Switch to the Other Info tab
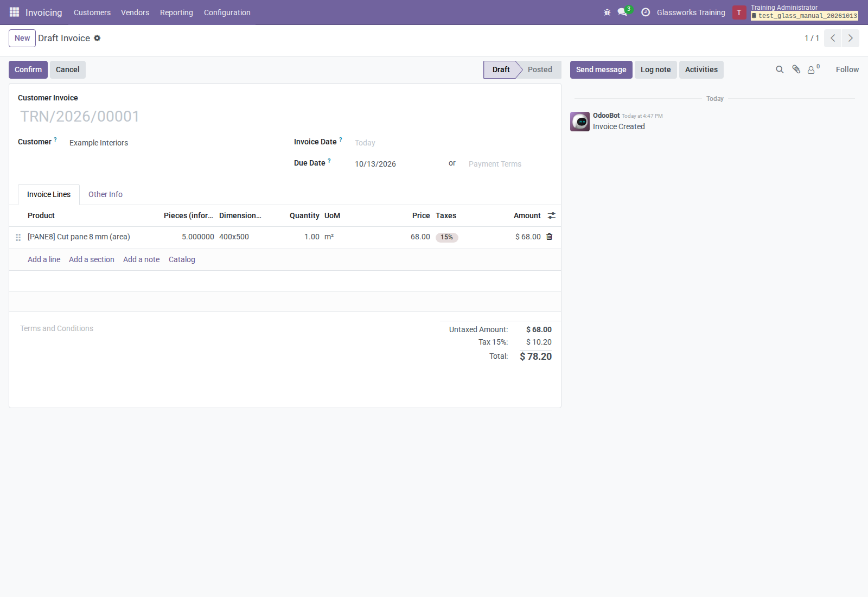This screenshot has width=868, height=597. click(x=105, y=194)
